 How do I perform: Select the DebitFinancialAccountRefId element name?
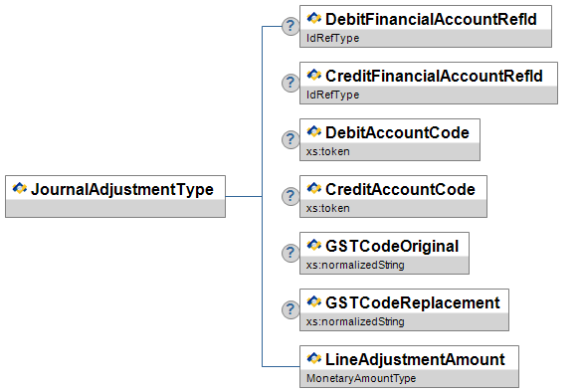click(x=431, y=19)
